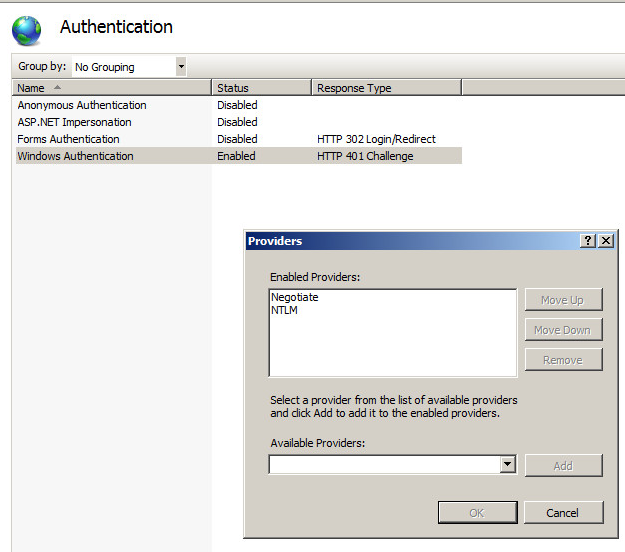625x552 pixels.
Task: Click Disabled status of Forms Authentication
Action: click(237, 139)
